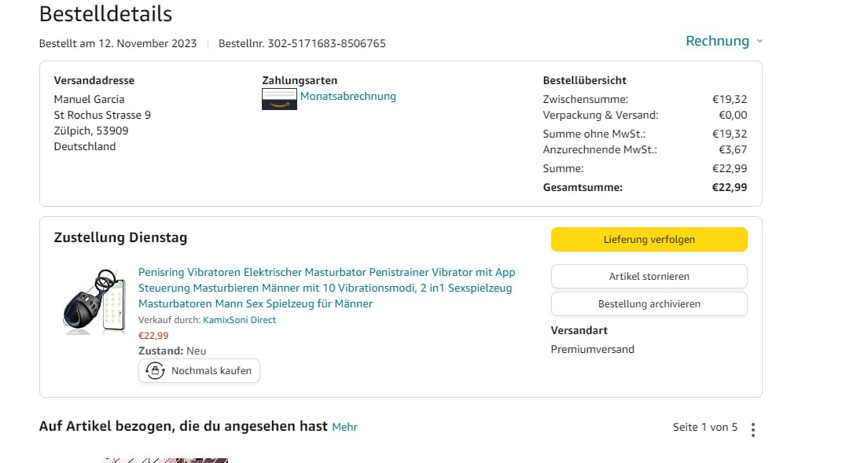Click the Zustellung Dienstag delivery heading

120,237
